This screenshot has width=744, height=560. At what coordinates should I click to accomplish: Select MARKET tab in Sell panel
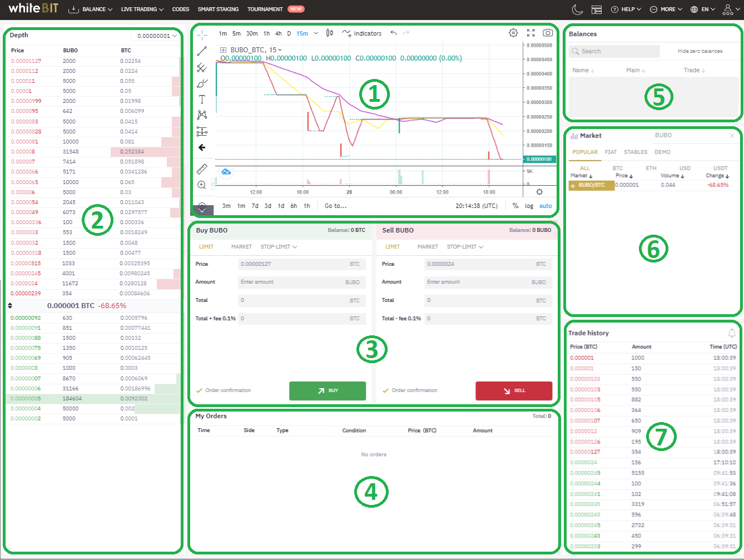(428, 246)
